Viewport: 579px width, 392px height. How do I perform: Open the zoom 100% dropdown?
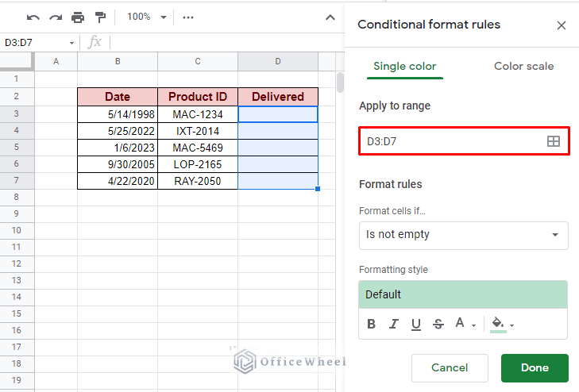[x=147, y=17]
